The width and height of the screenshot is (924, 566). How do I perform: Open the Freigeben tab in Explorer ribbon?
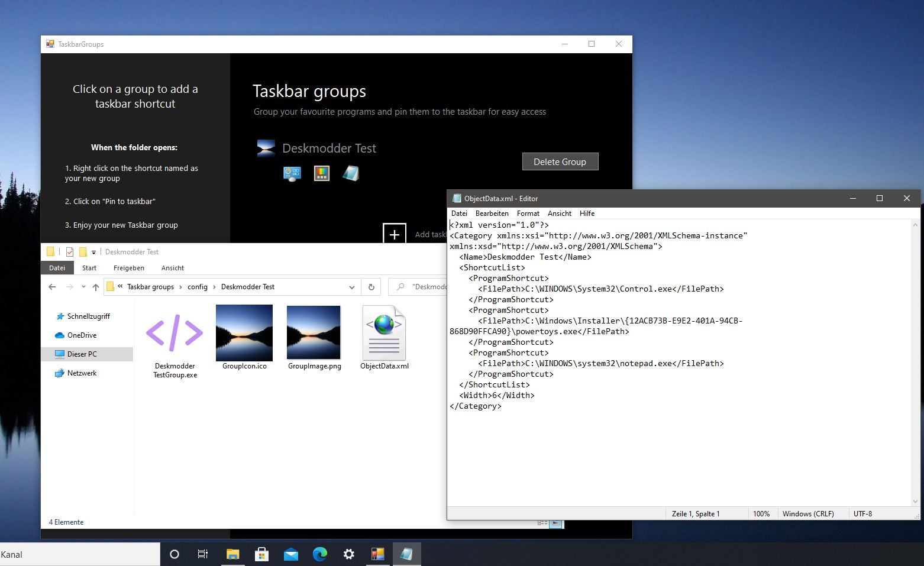click(x=129, y=268)
